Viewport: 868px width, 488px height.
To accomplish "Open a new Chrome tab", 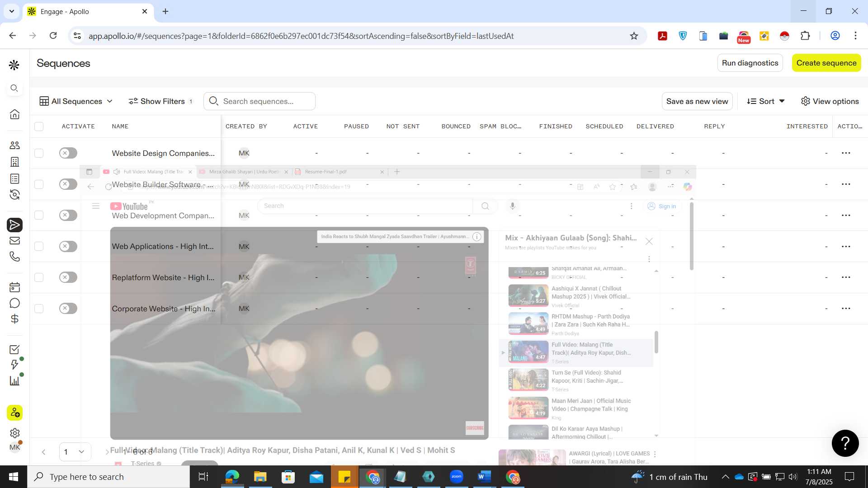I will point(165,11).
